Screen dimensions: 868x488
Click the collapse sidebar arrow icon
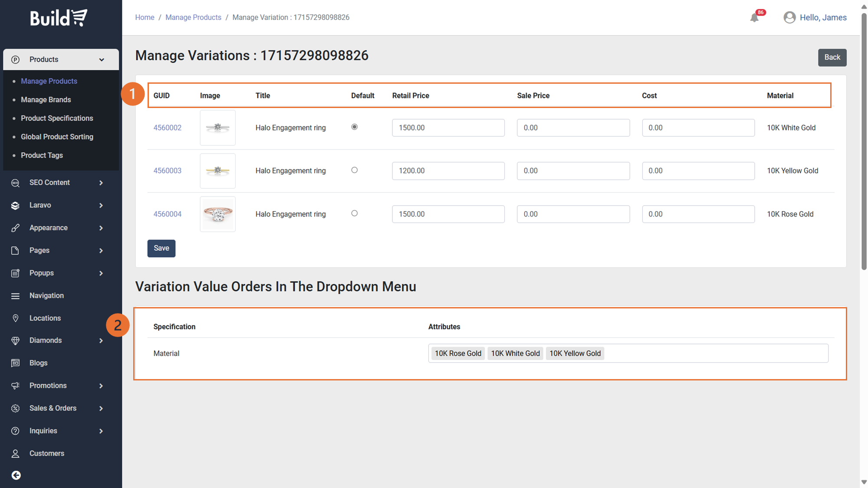click(16, 475)
